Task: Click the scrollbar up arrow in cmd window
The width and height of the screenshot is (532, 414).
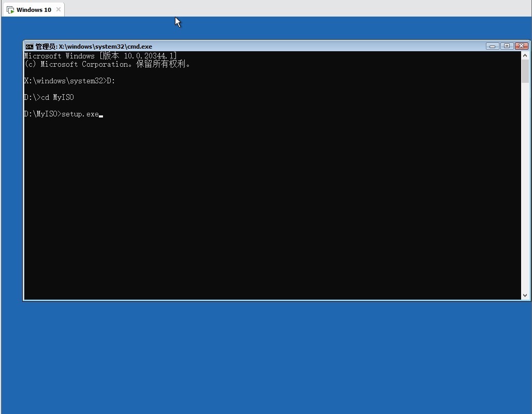Action: pos(525,55)
